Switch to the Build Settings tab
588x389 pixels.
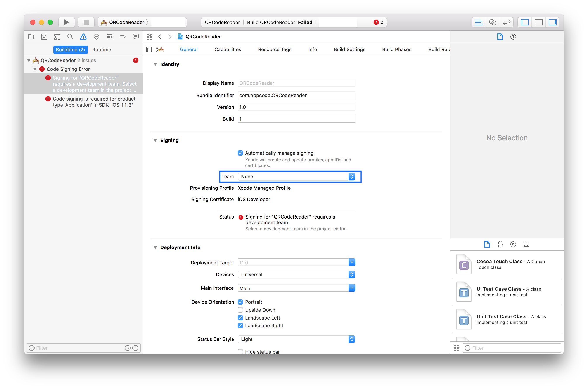pyautogui.click(x=349, y=49)
